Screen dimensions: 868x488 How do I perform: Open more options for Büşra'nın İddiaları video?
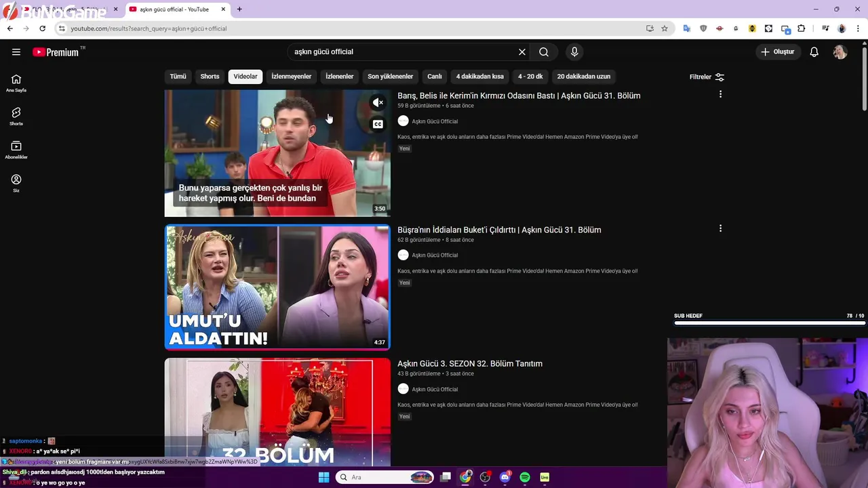[x=720, y=229]
